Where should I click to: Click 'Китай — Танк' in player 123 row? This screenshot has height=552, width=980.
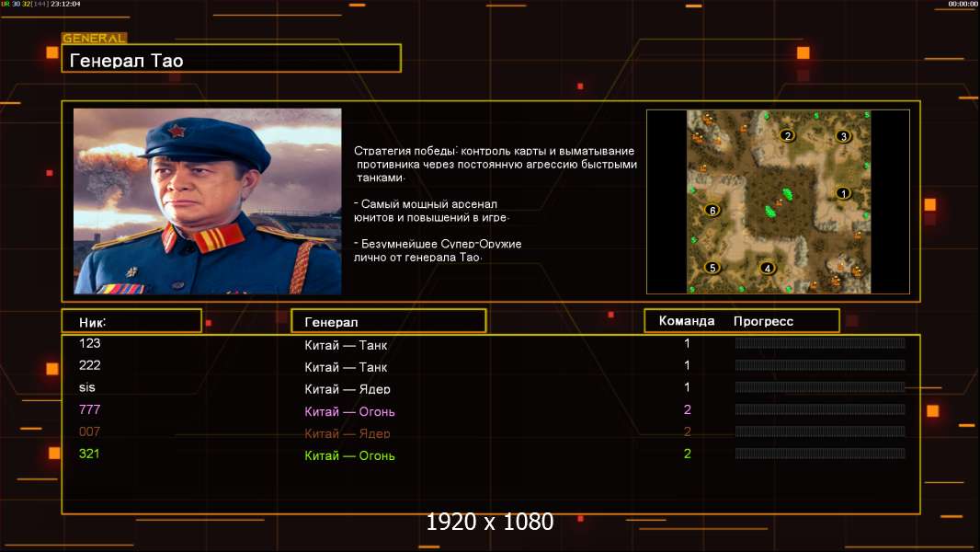(346, 345)
